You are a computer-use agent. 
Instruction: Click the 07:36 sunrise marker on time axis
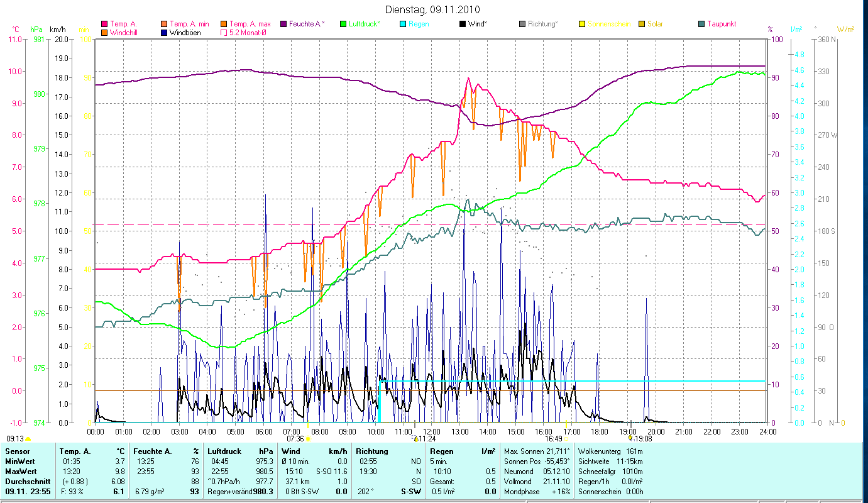296,439
